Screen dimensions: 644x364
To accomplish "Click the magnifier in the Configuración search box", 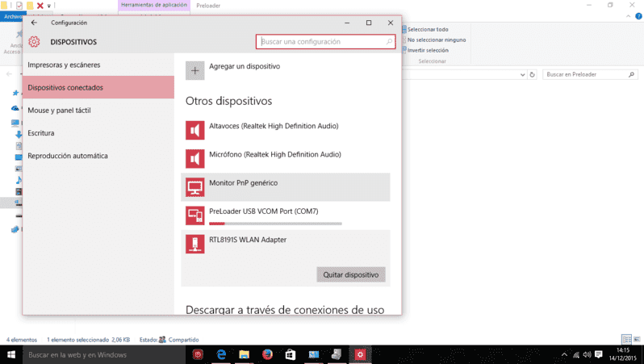I will coord(389,41).
